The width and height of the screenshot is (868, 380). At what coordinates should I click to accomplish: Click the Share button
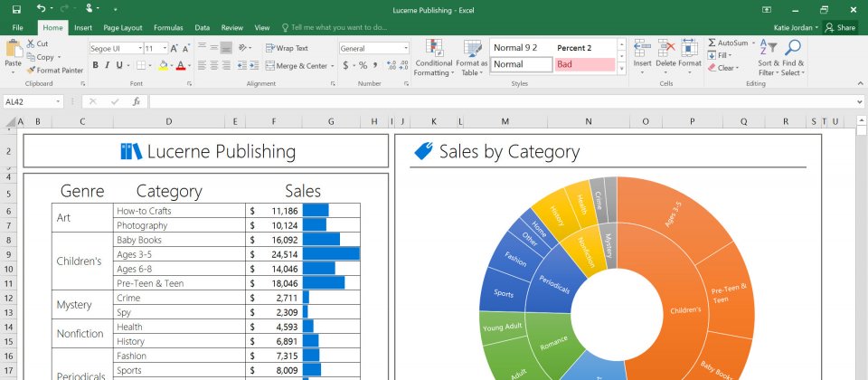pyautogui.click(x=840, y=28)
